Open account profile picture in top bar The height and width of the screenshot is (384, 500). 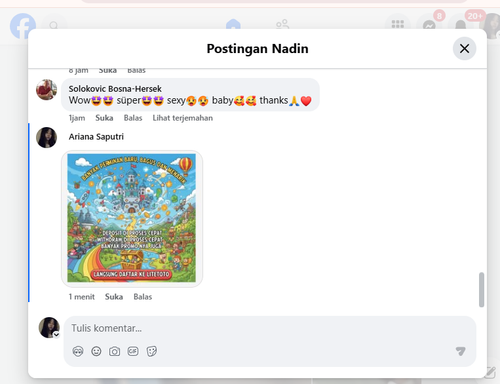492,25
